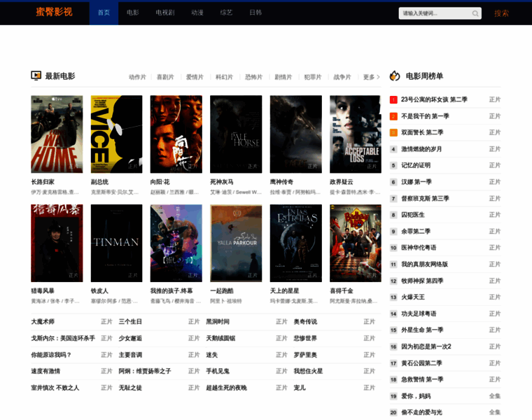
Task: Open 爱你，妈妈 ranking entry
Action: coord(416,396)
